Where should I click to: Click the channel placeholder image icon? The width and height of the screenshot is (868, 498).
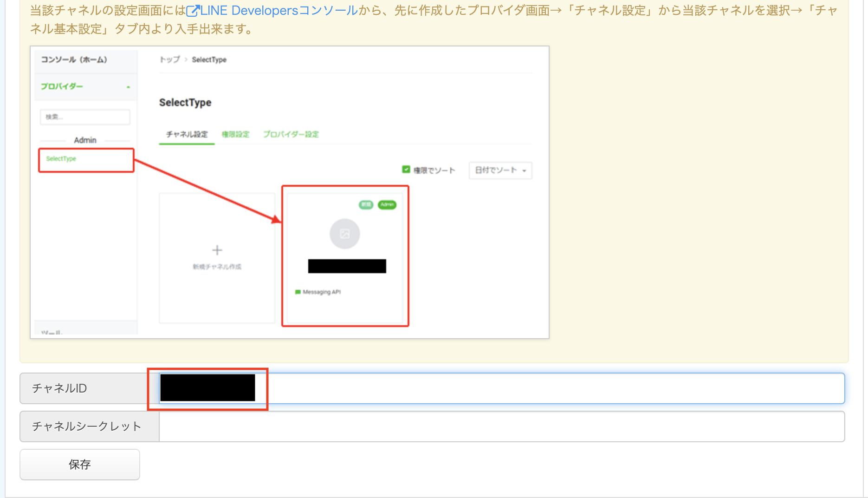click(345, 234)
